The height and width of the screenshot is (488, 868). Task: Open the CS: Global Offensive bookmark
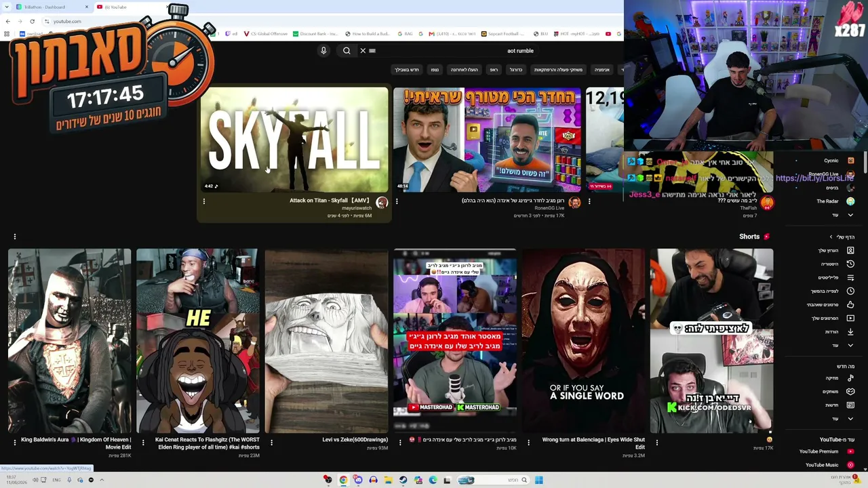[x=266, y=34]
